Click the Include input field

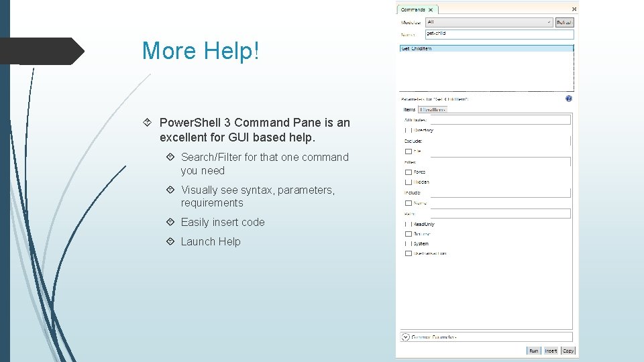pyautogui.click(x=500, y=192)
